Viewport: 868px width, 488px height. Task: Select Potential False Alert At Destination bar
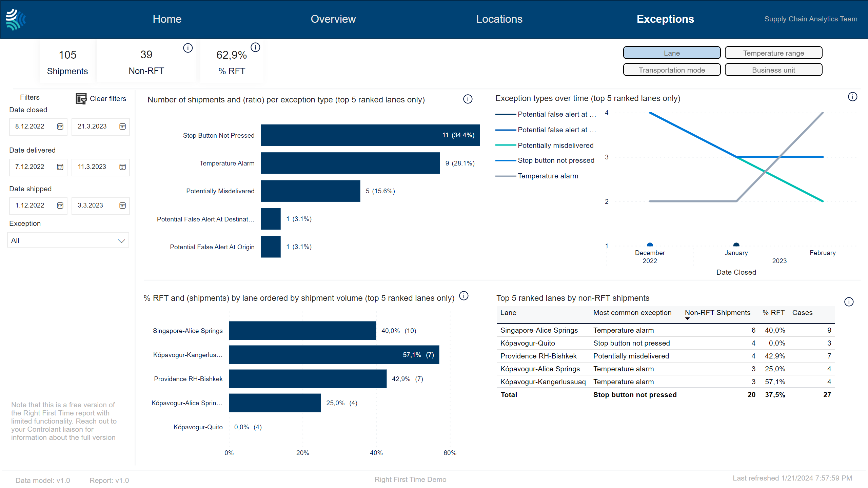click(271, 219)
